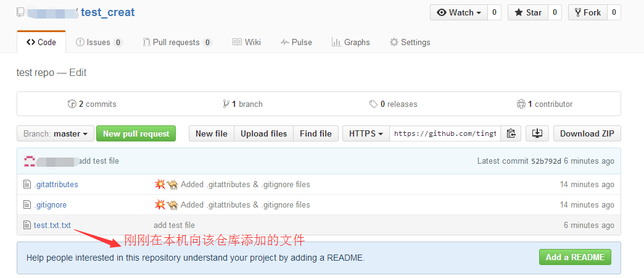Viewport: 644px width, 278px height.
Task: Open the test_creat repository link
Action: click(x=107, y=12)
